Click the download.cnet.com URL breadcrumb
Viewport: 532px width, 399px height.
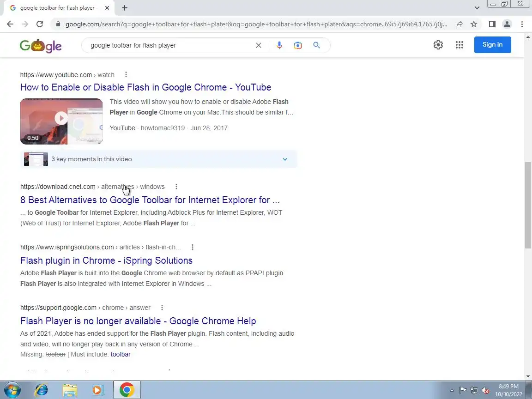click(92, 187)
